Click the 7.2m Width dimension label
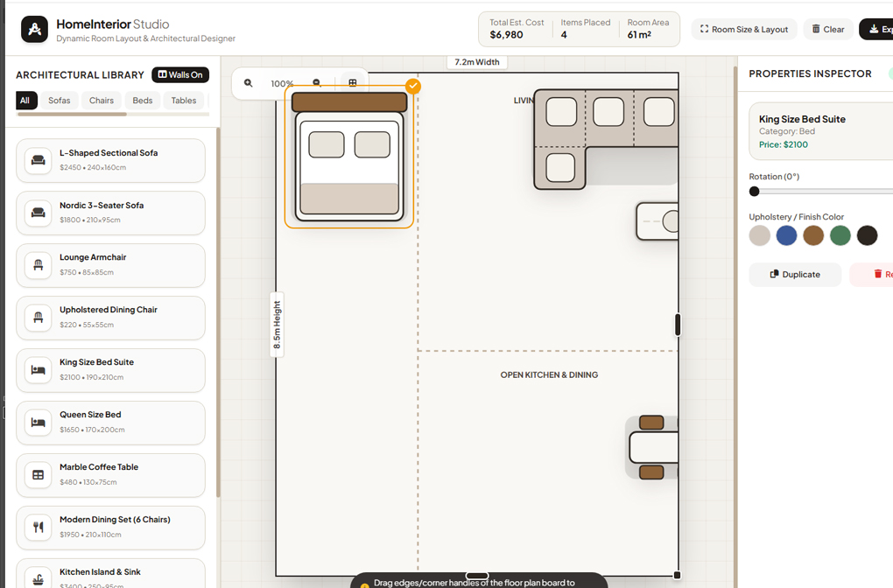The width and height of the screenshot is (893, 588). point(476,62)
